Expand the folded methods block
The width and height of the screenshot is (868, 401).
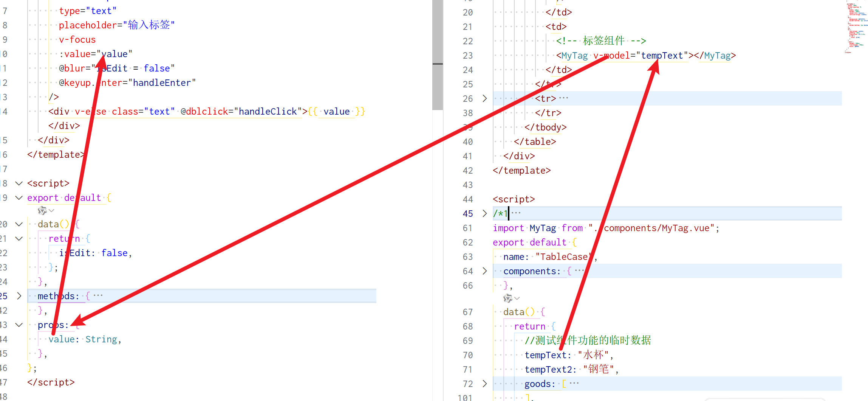pos(19,296)
